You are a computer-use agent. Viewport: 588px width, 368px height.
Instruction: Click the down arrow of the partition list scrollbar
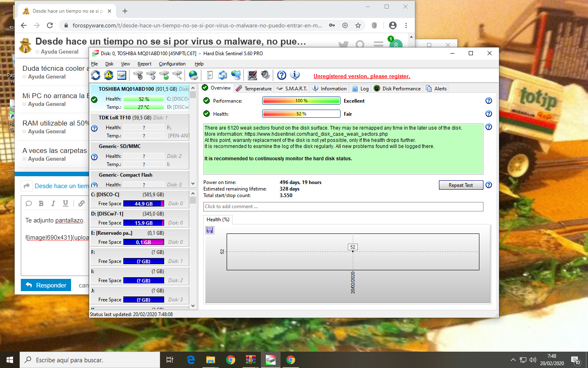click(x=193, y=305)
